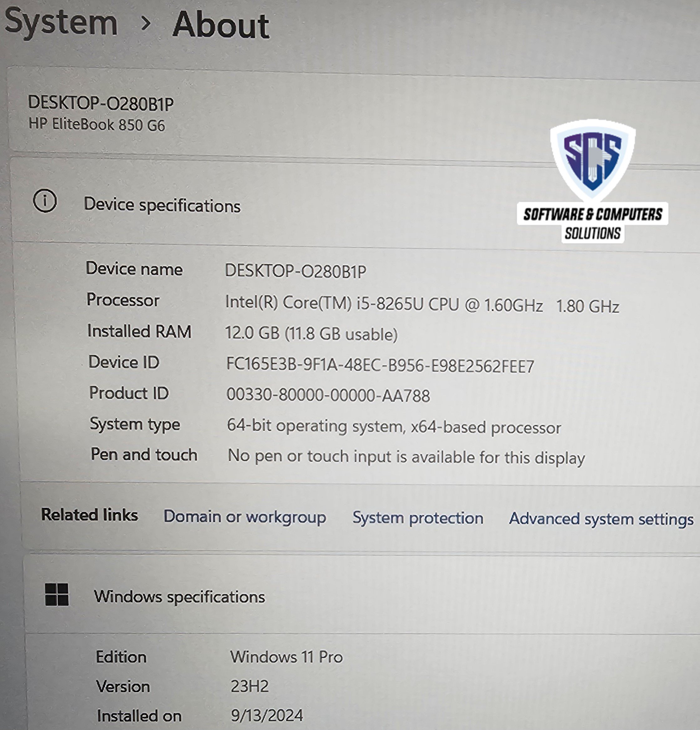Select the System type value text
The height and width of the screenshot is (730, 700).
tap(394, 427)
